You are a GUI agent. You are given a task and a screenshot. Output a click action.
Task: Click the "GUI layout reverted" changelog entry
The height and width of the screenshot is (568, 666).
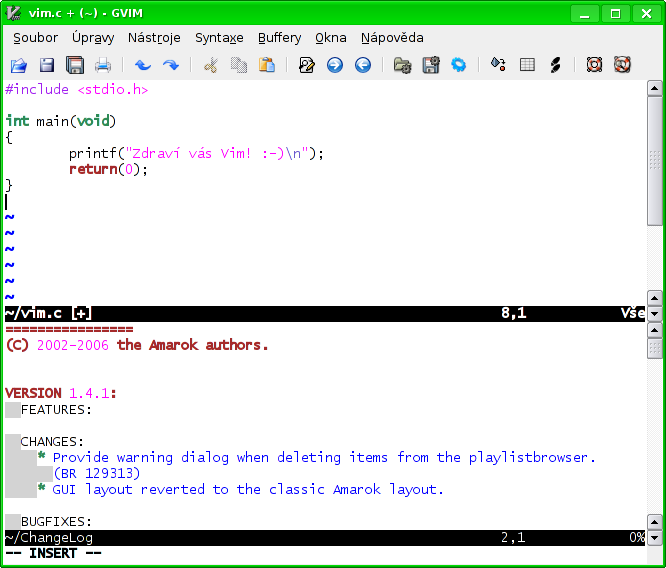coord(248,490)
